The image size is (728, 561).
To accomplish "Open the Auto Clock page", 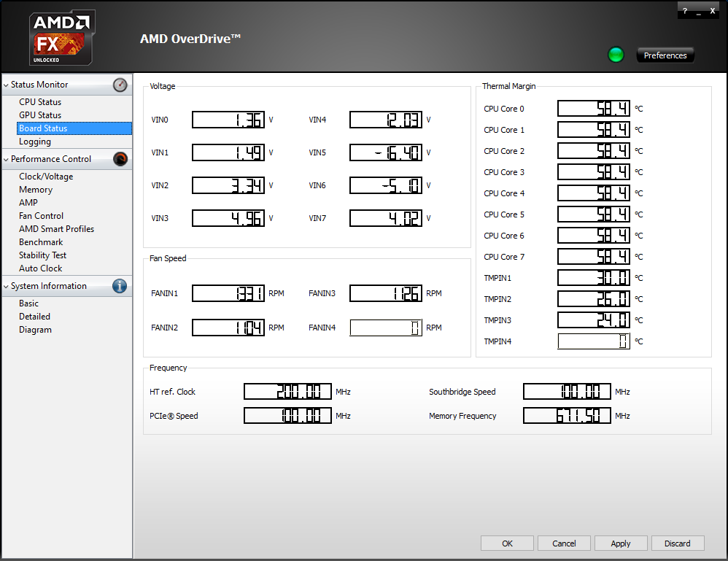I will pos(40,268).
